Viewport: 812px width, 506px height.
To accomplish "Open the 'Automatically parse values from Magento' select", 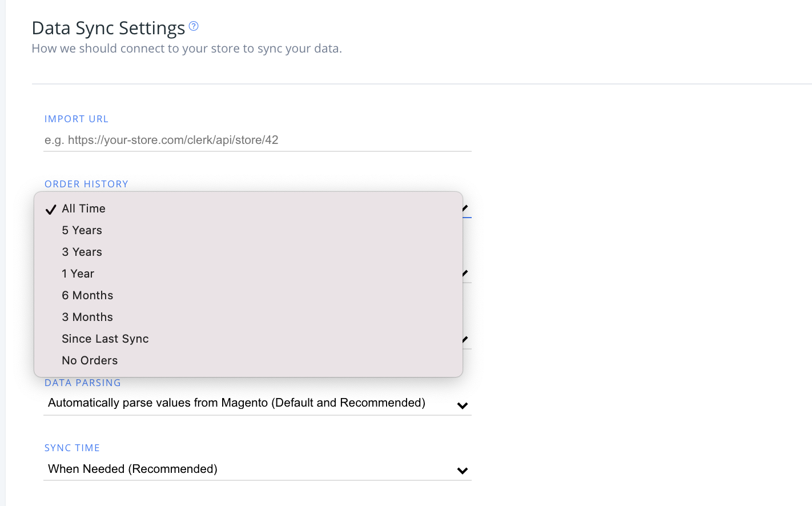I will tap(236, 403).
